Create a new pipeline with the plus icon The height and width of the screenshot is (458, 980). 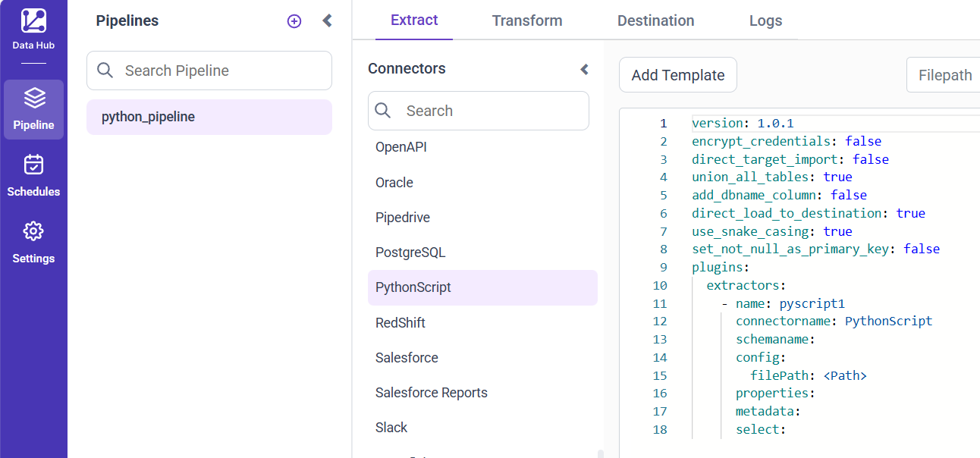click(x=294, y=21)
